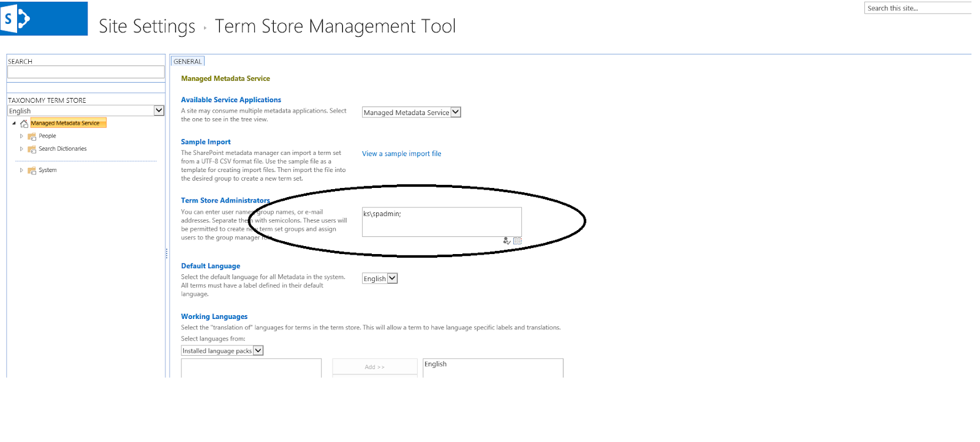Expand the People group
980x442 pixels.
[21, 137]
